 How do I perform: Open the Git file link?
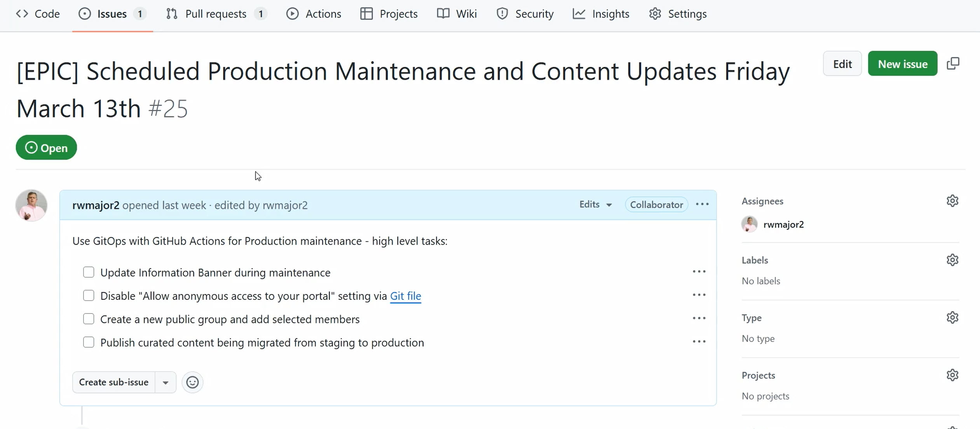405,296
